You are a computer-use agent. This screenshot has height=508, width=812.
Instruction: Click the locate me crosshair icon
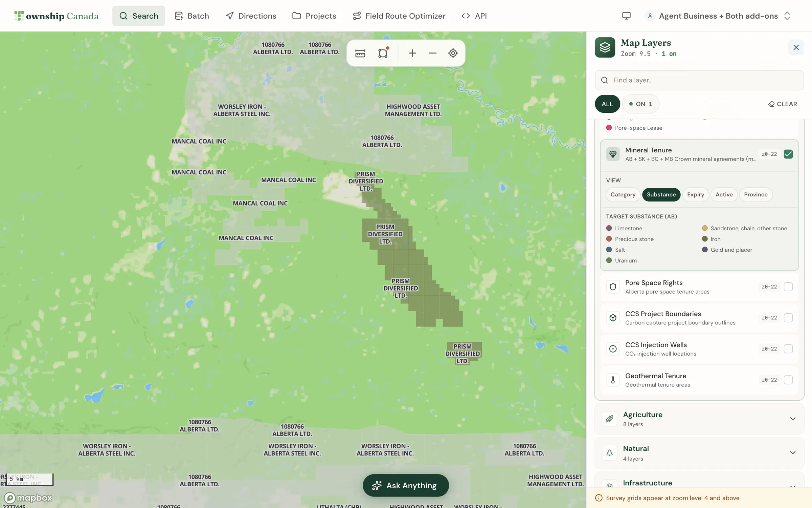click(453, 53)
